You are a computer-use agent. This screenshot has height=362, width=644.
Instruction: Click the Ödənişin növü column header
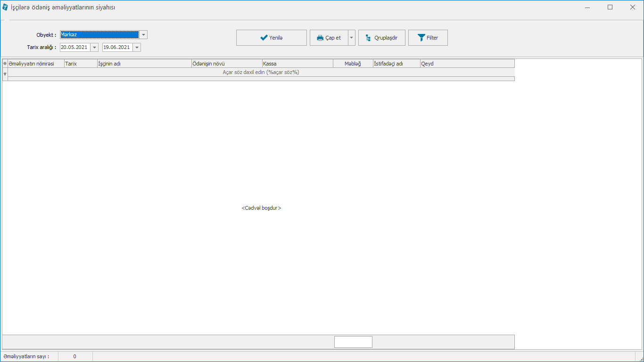226,64
